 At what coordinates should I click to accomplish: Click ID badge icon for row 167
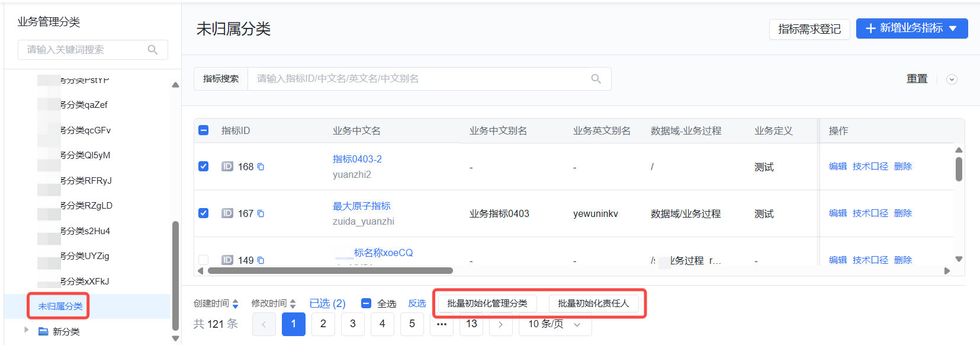coord(227,213)
